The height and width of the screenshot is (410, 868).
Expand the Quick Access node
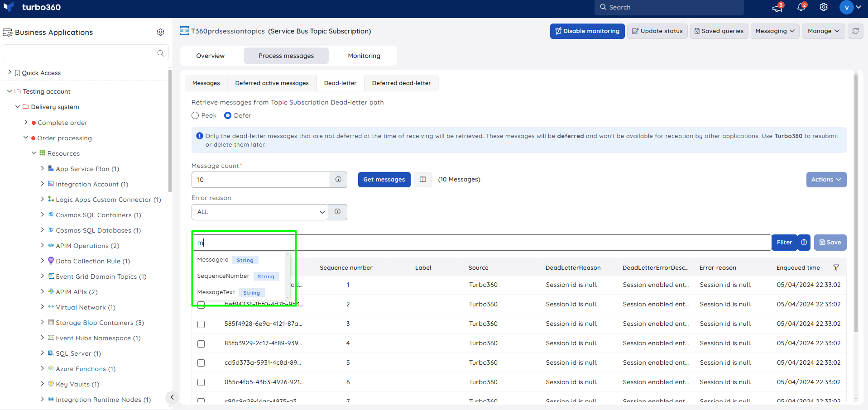coord(10,72)
